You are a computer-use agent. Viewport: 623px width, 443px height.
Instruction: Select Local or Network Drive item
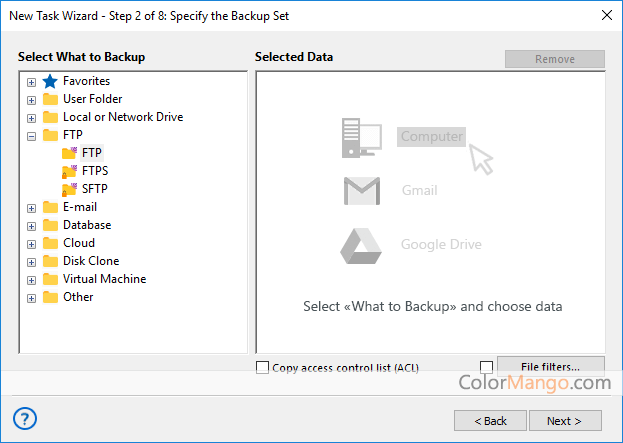coord(122,117)
